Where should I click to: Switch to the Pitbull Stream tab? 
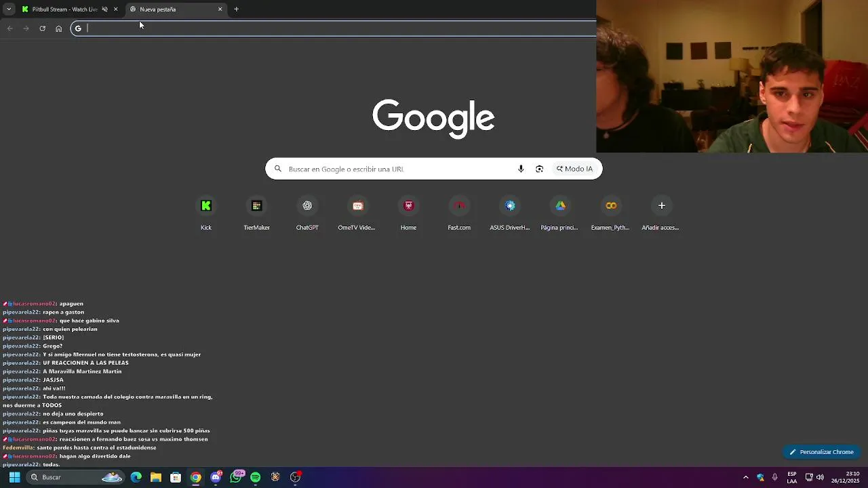click(x=65, y=9)
